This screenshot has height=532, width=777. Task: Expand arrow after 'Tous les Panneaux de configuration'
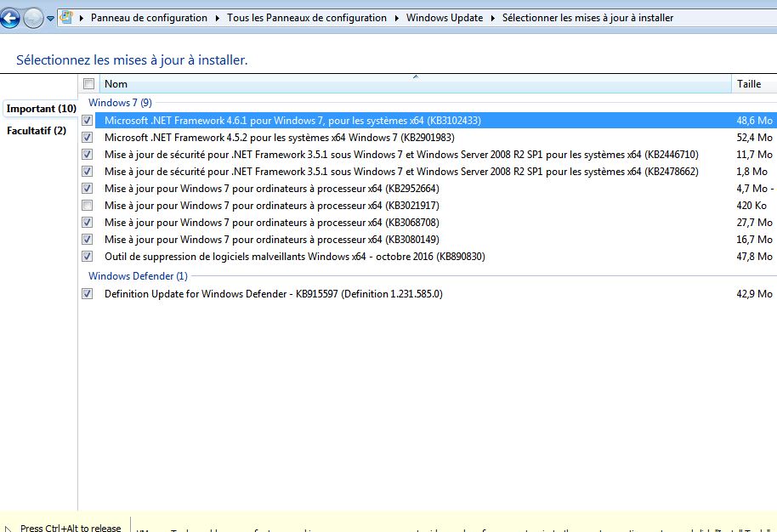point(396,18)
